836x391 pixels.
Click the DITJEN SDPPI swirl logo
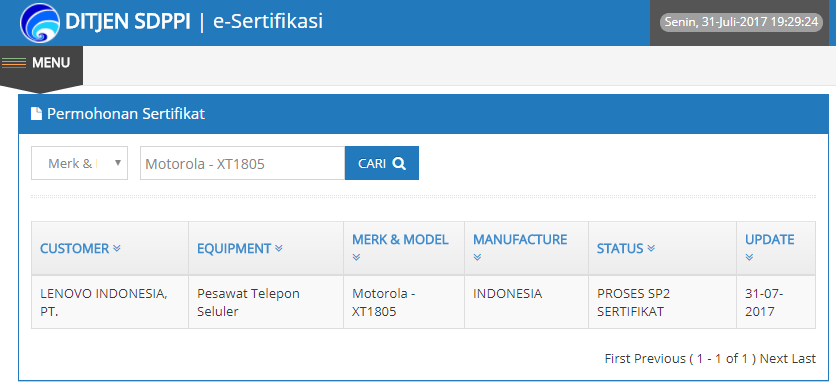click(40, 22)
